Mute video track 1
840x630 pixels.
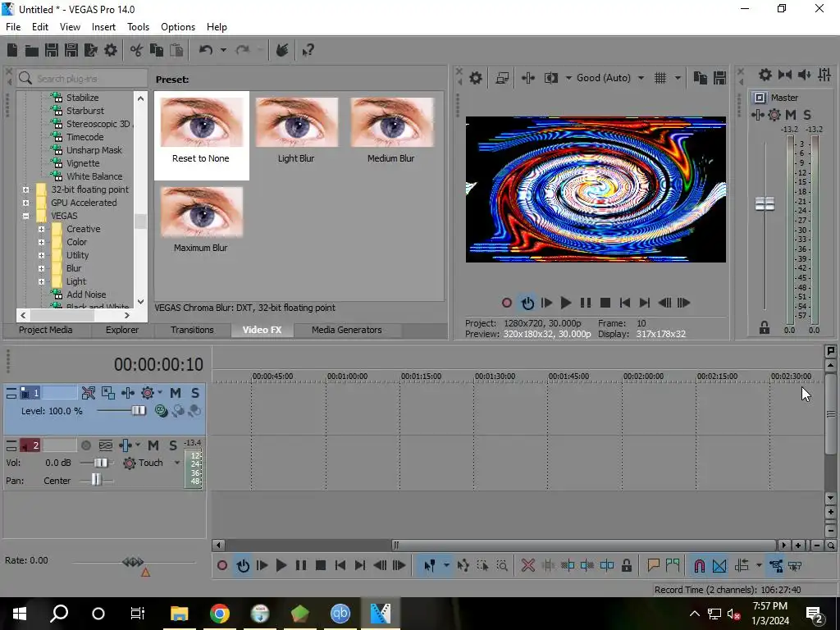pyautogui.click(x=176, y=393)
